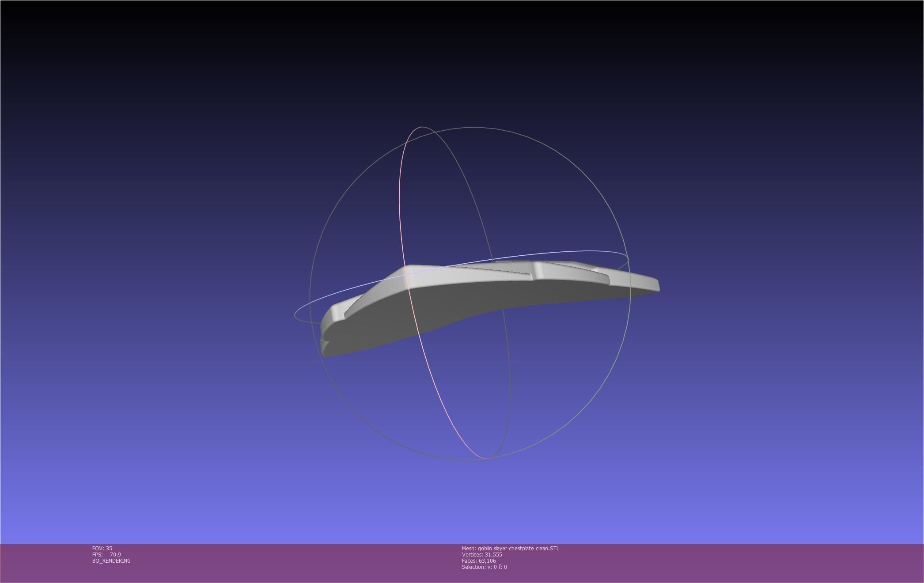This screenshot has height=583, width=924.
Task: Click the BO_RENDERING status label
Action: [111, 560]
